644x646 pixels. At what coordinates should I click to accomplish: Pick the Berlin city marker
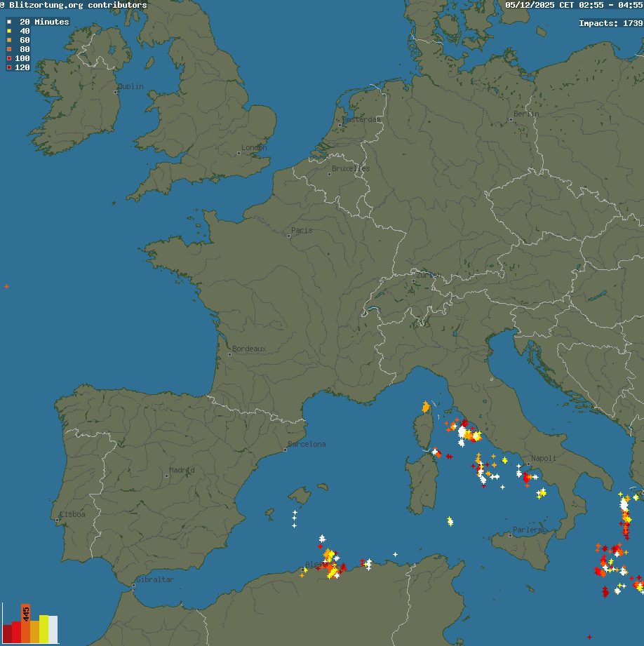point(511,119)
